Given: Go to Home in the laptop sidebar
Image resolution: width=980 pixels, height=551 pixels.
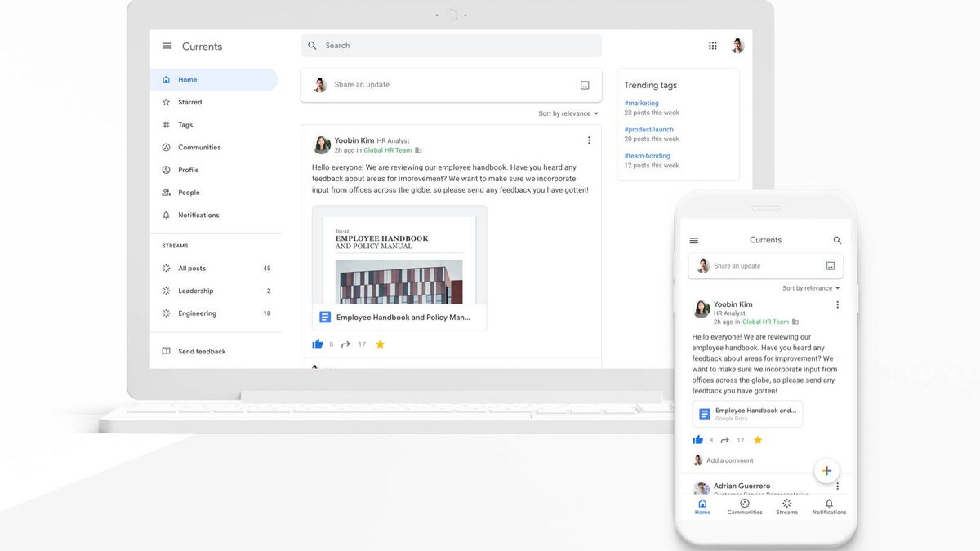Looking at the screenshot, I should pos(214,80).
